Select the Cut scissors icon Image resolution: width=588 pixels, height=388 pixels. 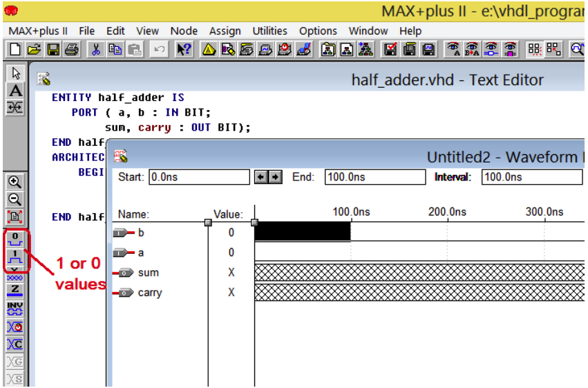point(96,50)
